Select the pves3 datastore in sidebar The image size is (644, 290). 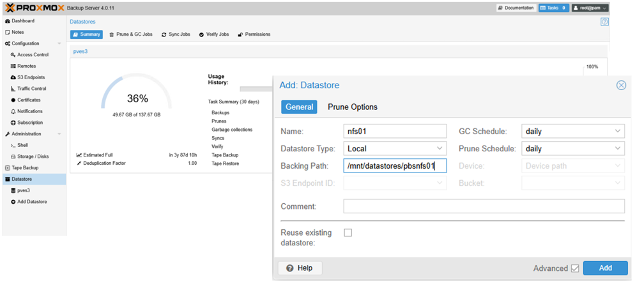[23, 190]
